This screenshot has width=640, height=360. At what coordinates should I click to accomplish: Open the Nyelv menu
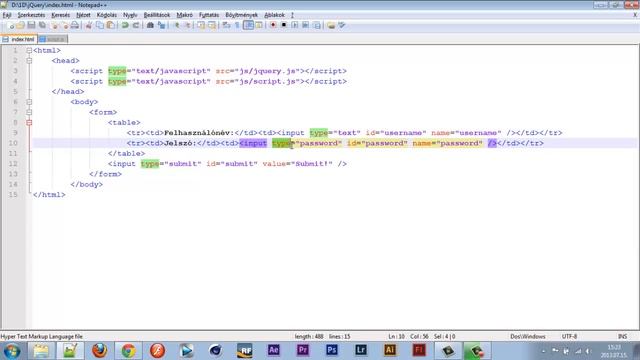pyautogui.click(x=130, y=15)
